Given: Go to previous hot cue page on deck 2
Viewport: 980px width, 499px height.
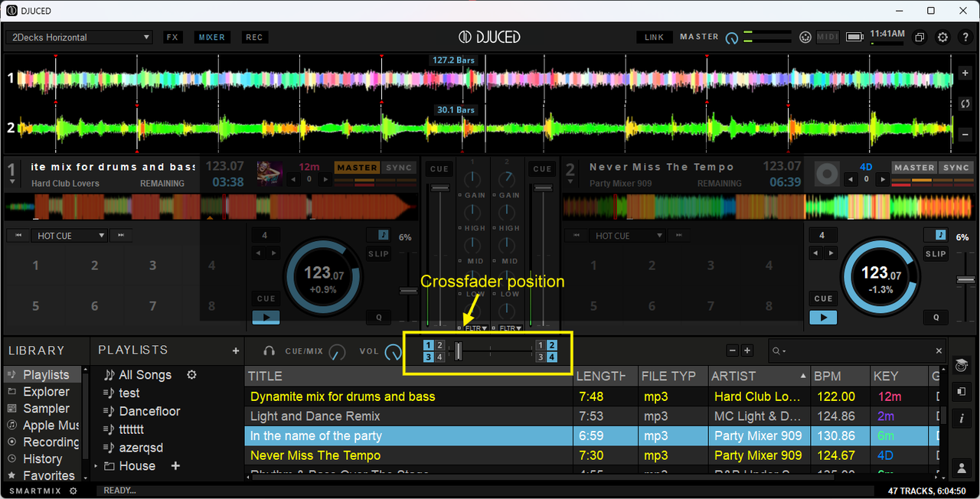Looking at the screenshot, I should click(576, 236).
